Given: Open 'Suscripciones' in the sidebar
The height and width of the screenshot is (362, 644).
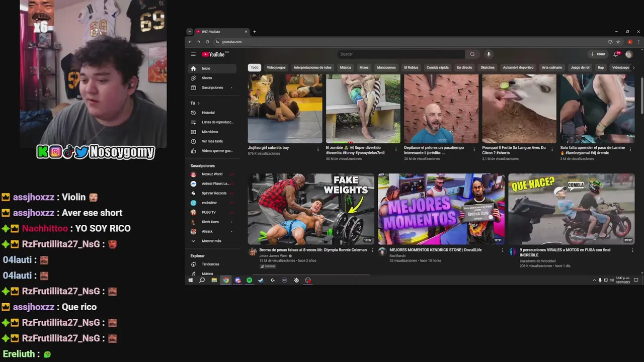Looking at the screenshot, I should pyautogui.click(x=212, y=87).
